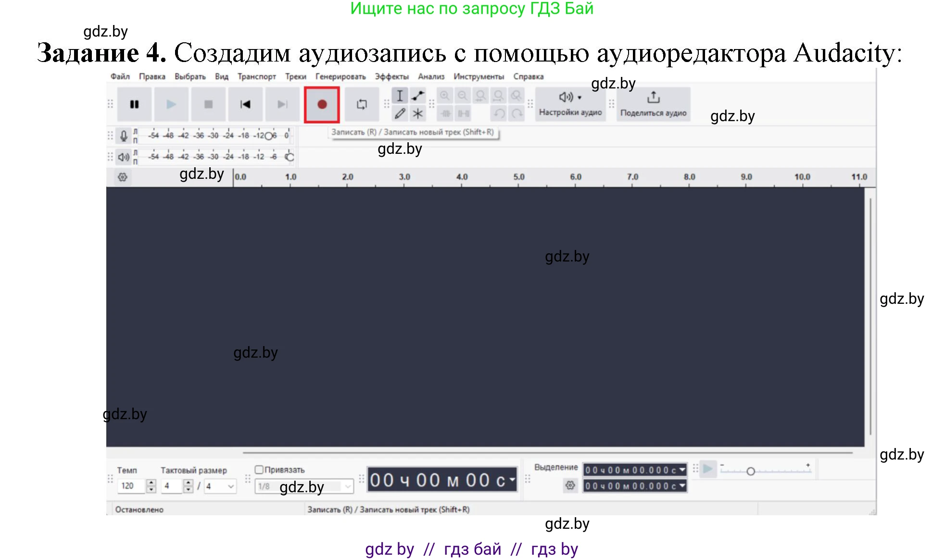The height and width of the screenshot is (560, 945).
Task: Adjust the playback speed slider
Action: click(750, 472)
